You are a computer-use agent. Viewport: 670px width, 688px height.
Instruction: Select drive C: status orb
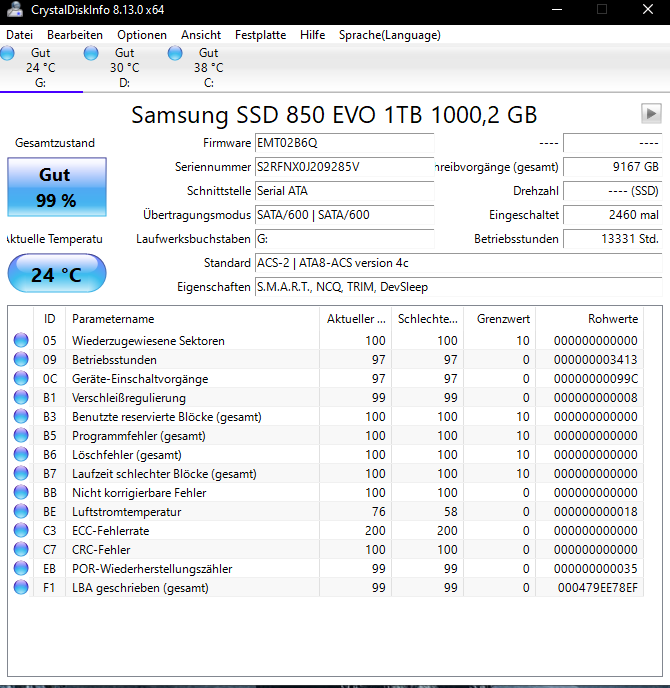click(175, 53)
